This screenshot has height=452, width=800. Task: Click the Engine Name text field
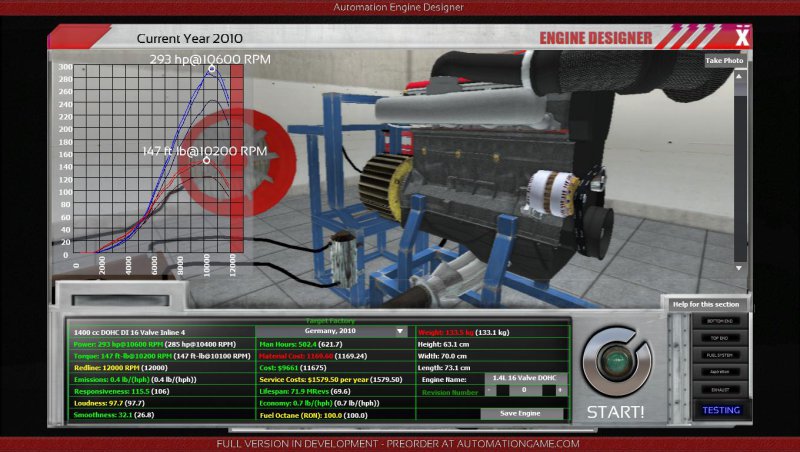click(x=523, y=379)
